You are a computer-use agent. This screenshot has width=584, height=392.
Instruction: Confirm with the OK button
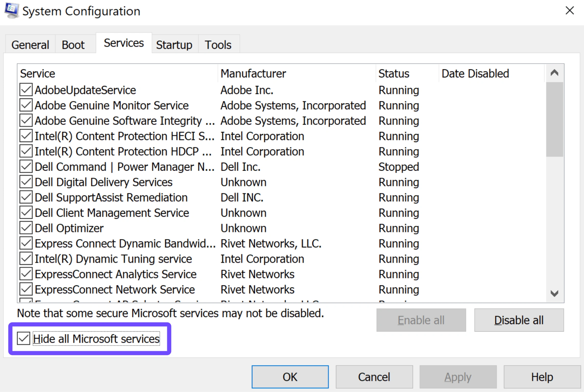tap(290, 377)
